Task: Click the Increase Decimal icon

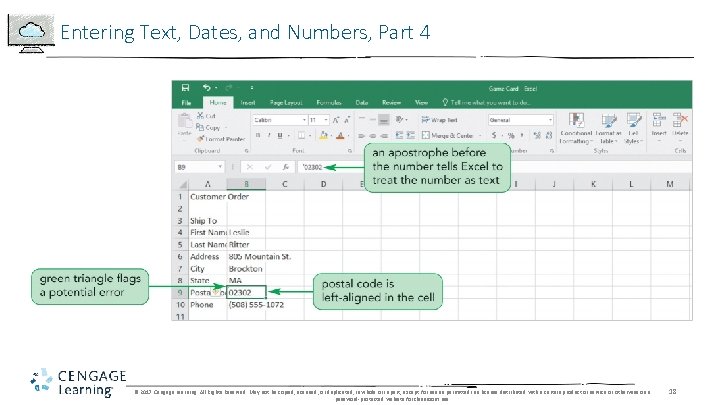Action: [537, 135]
